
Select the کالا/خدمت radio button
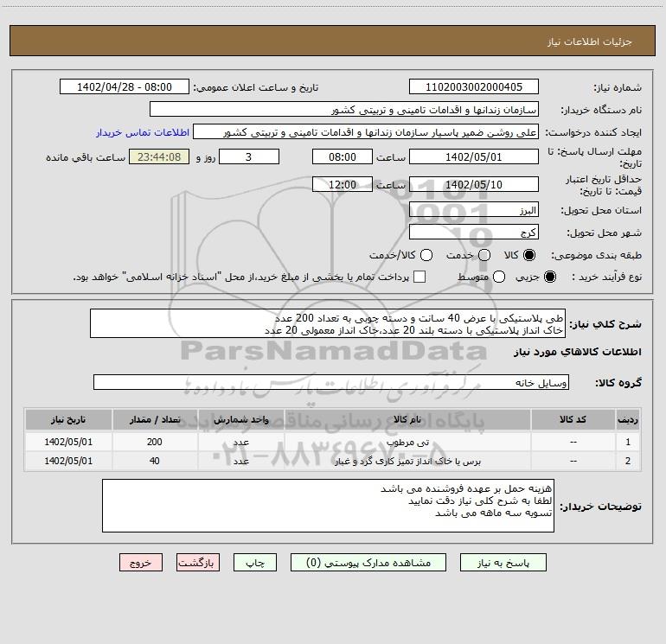point(426,255)
